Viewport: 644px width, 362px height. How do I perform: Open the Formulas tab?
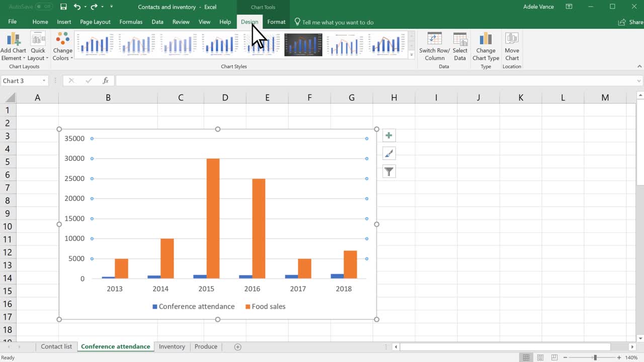coord(131,22)
